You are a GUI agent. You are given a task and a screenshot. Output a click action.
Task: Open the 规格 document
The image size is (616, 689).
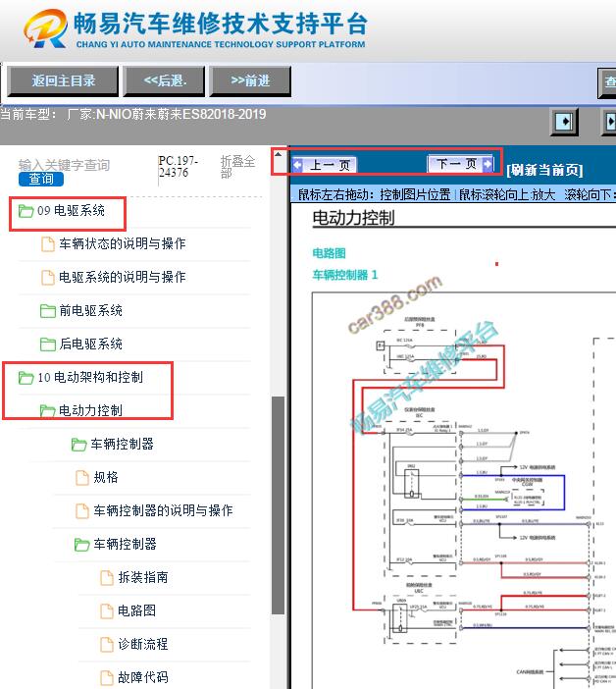point(106,478)
